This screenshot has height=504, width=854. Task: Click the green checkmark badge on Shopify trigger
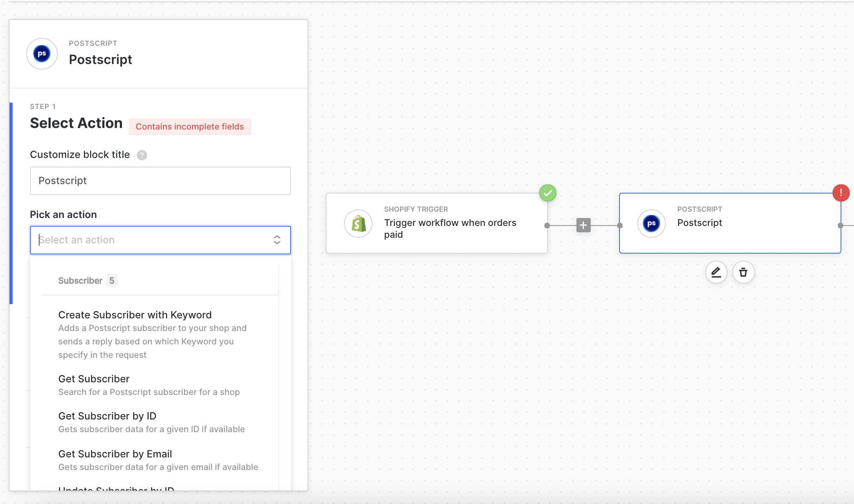click(548, 193)
